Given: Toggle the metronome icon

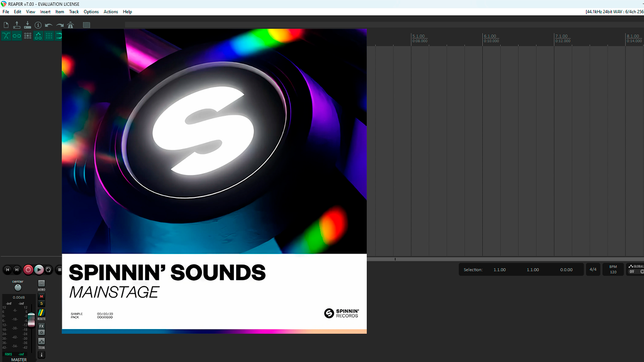Looking at the screenshot, I should [x=71, y=25].
